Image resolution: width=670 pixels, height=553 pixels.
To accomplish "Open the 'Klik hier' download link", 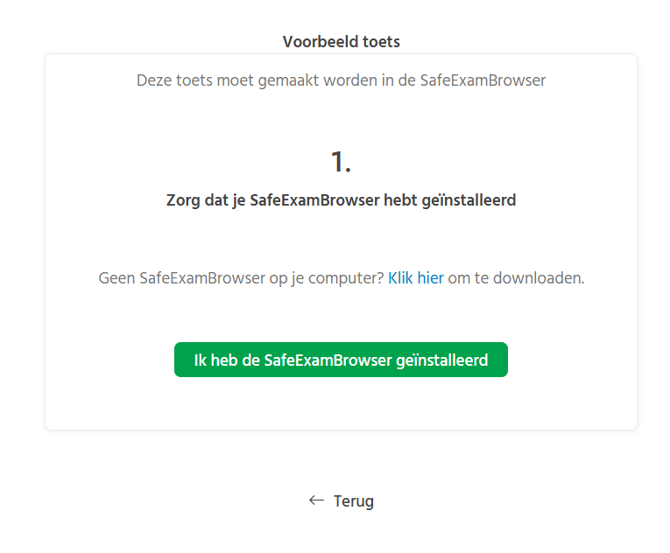I will pos(415,278).
